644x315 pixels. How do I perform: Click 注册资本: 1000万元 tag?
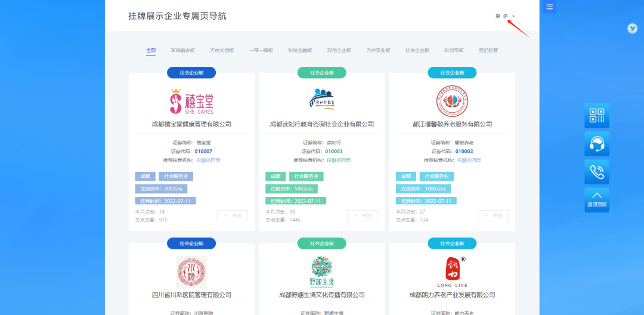point(423,189)
